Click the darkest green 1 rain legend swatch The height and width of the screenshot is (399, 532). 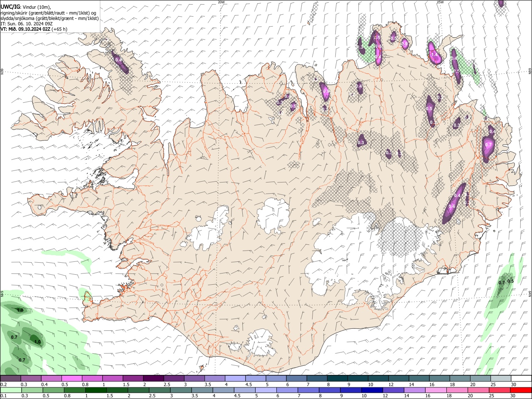coord(96,390)
